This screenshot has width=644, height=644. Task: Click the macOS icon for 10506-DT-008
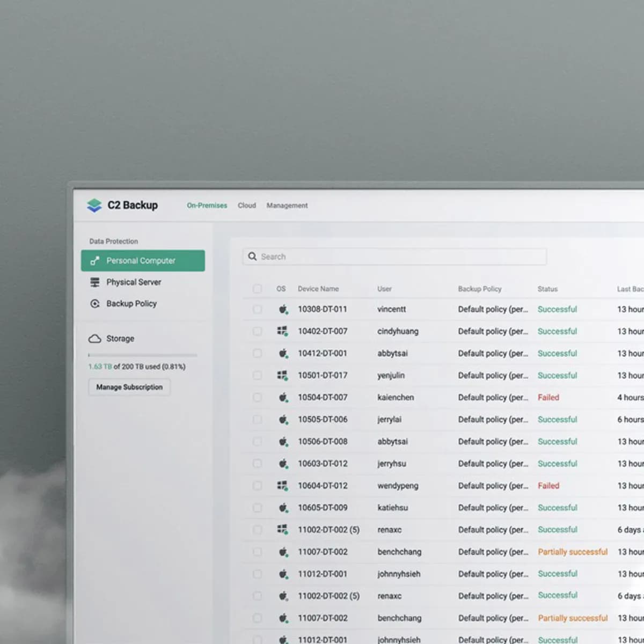pyautogui.click(x=283, y=441)
